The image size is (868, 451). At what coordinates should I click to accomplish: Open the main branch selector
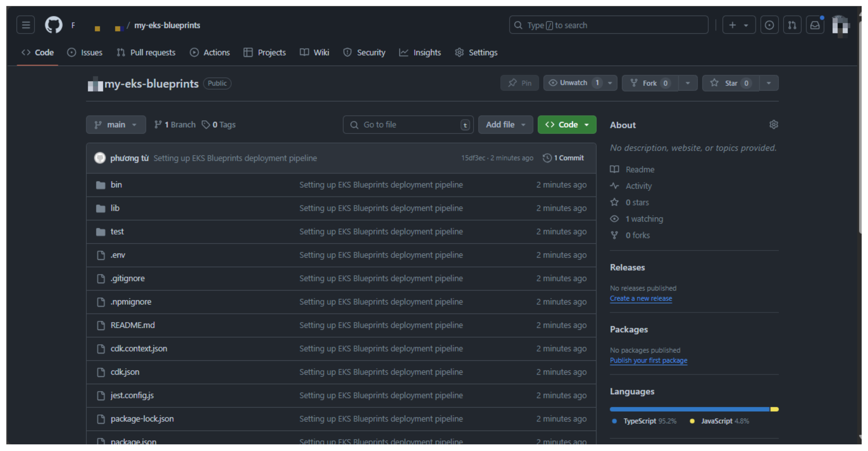click(116, 125)
